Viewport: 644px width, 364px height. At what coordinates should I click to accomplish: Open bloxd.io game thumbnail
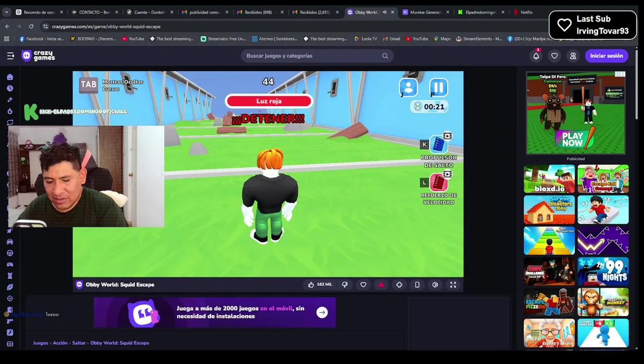tap(549, 179)
